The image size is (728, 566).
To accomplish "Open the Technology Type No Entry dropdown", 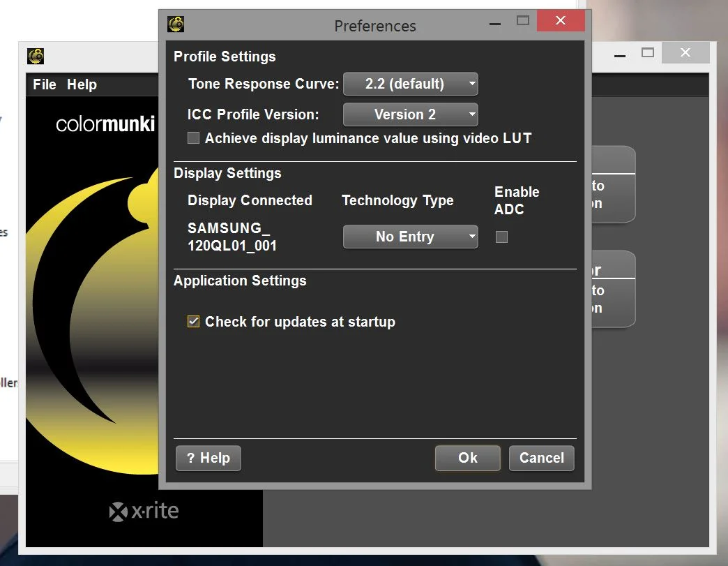I will (410, 237).
